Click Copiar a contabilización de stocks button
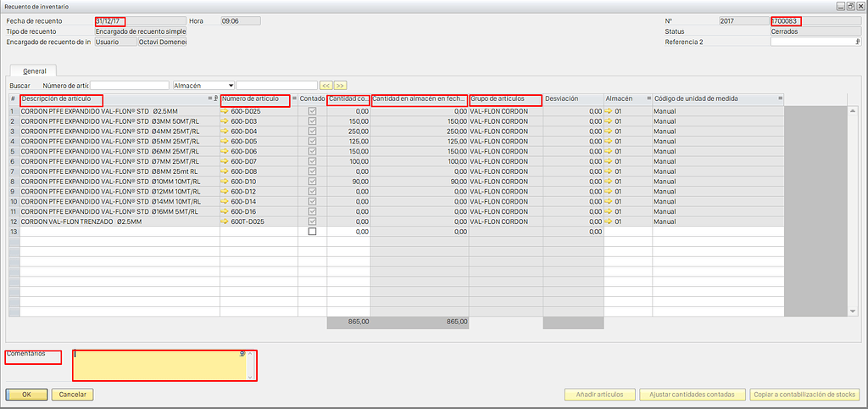The width and height of the screenshot is (868, 409). click(805, 395)
